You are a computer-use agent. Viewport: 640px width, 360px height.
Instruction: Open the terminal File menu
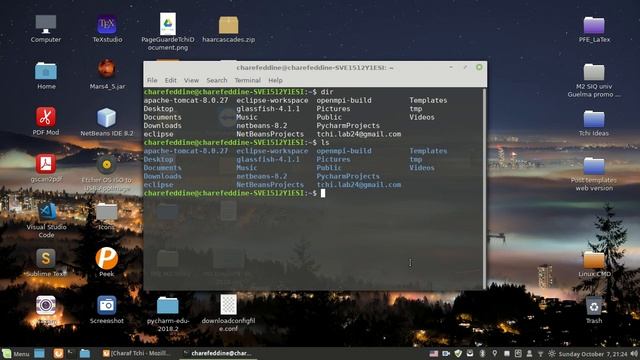click(152, 80)
